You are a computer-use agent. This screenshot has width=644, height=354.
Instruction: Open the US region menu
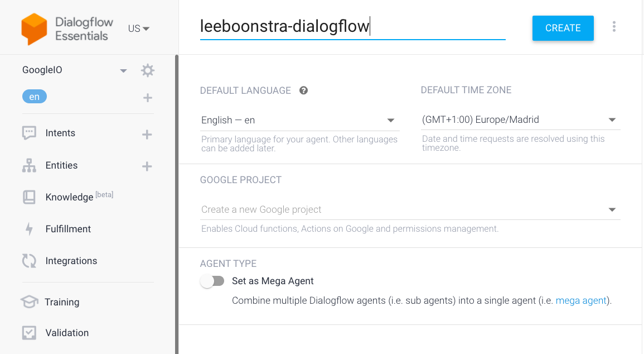(x=138, y=28)
